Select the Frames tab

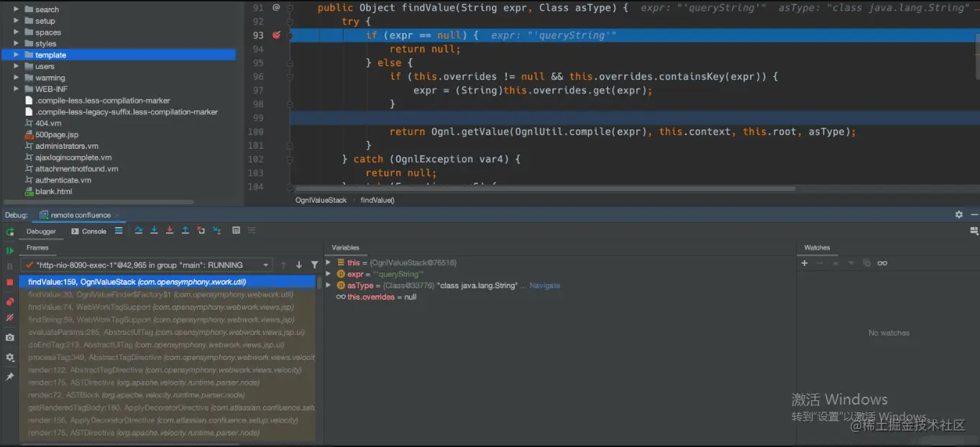click(x=37, y=248)
